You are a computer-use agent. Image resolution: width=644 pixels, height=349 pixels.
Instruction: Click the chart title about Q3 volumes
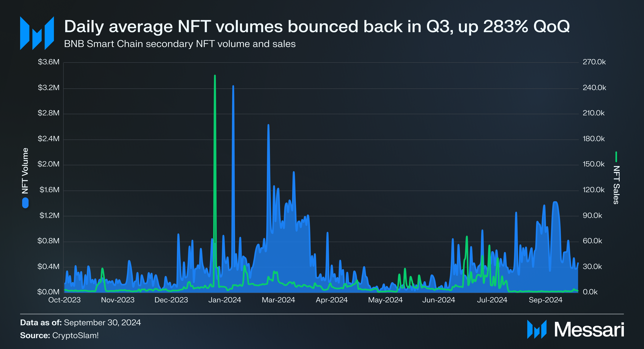point(317,27)
